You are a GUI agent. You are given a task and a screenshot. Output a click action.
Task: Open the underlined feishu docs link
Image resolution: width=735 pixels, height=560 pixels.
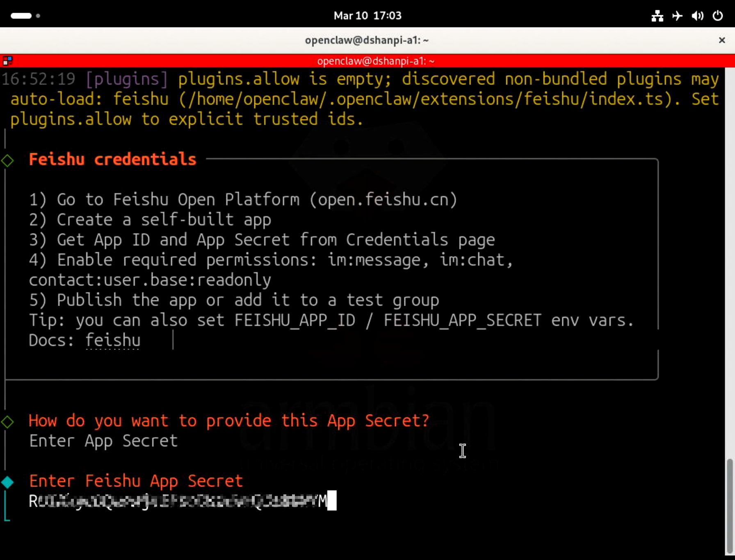pyautogui.click(x=113, y=341)
